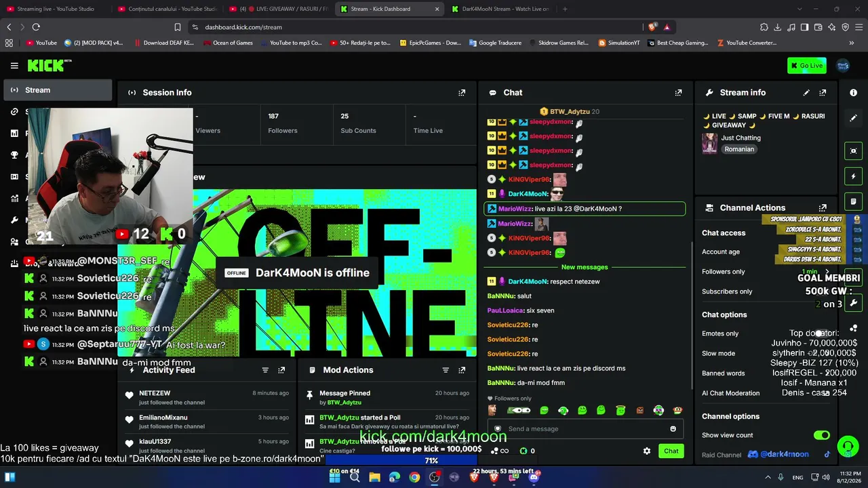
Task: Click the right sidebar pencil icon
Action: [853, 118]
